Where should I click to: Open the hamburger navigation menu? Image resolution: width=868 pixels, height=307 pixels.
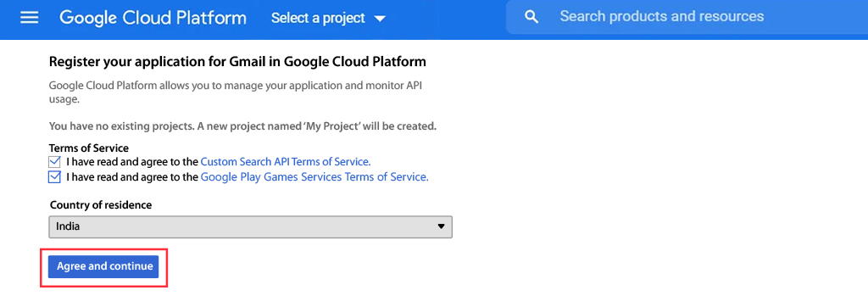[x=30, y=18]
